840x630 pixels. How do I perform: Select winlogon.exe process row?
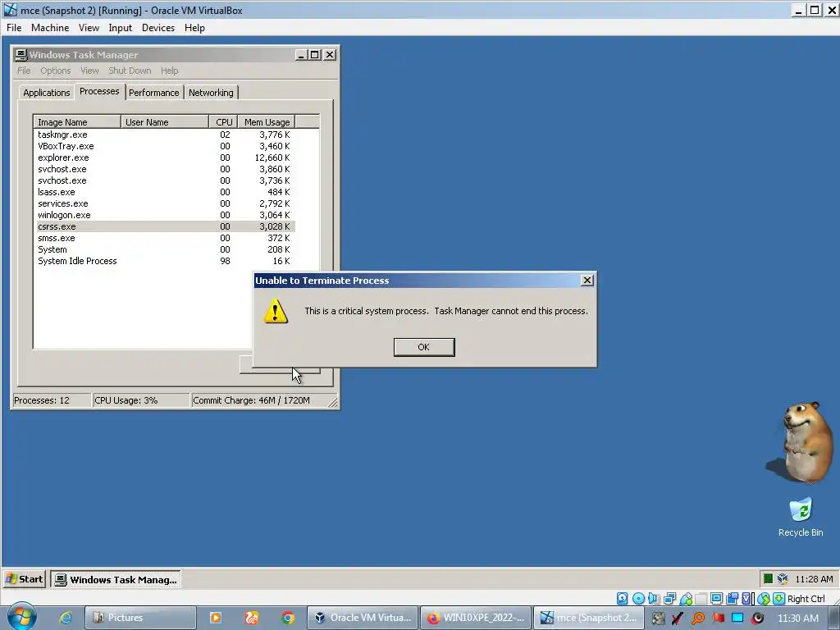coord(164,215)
